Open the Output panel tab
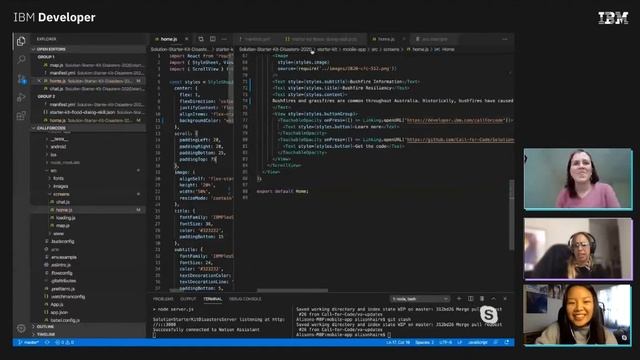Viewport: 640px width, 360px height. [188, 299]
